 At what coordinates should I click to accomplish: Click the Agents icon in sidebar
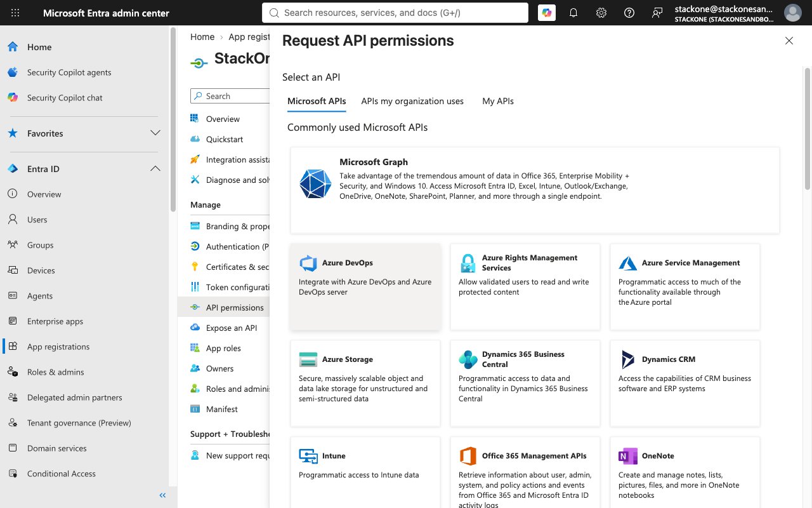[x=13, y=296]
